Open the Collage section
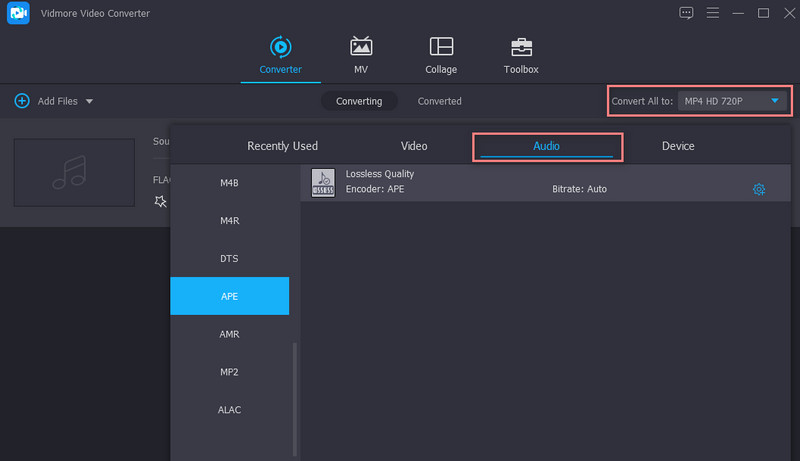Screen dimensions: 800x461 click(441, 47)
